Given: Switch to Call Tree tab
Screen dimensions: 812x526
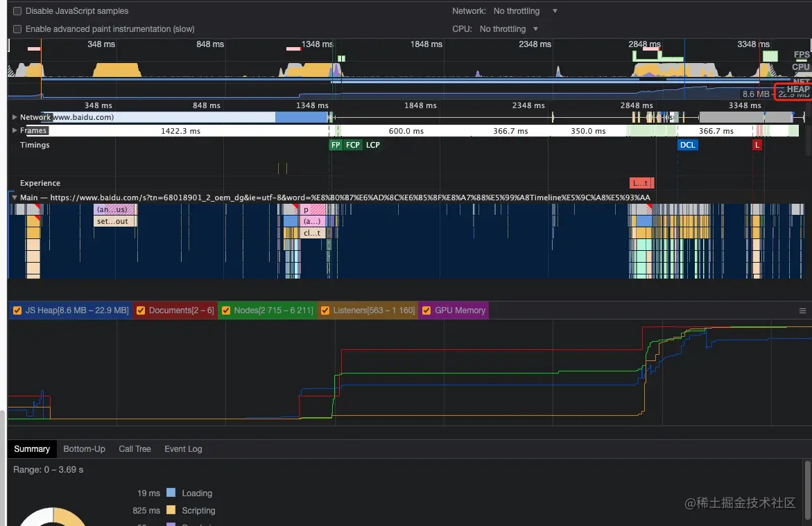Looking at the screenshot, I should pos(135,449).
